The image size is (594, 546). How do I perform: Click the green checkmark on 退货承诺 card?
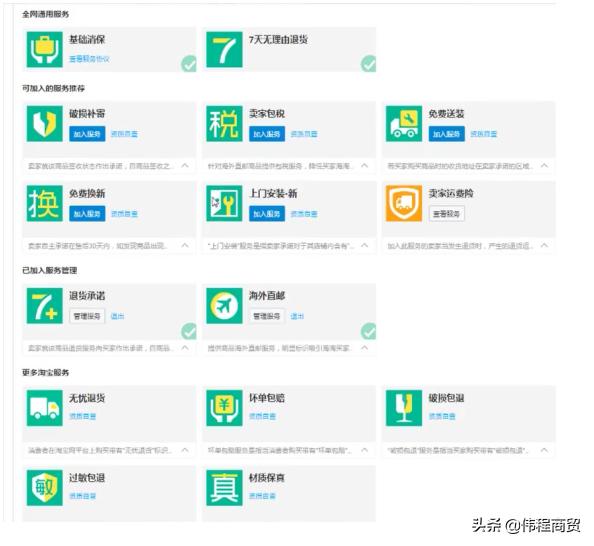click(x=189, y=332)
